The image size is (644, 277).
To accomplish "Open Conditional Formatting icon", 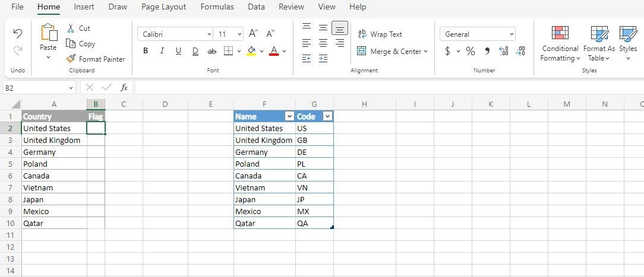I will 560,33.
